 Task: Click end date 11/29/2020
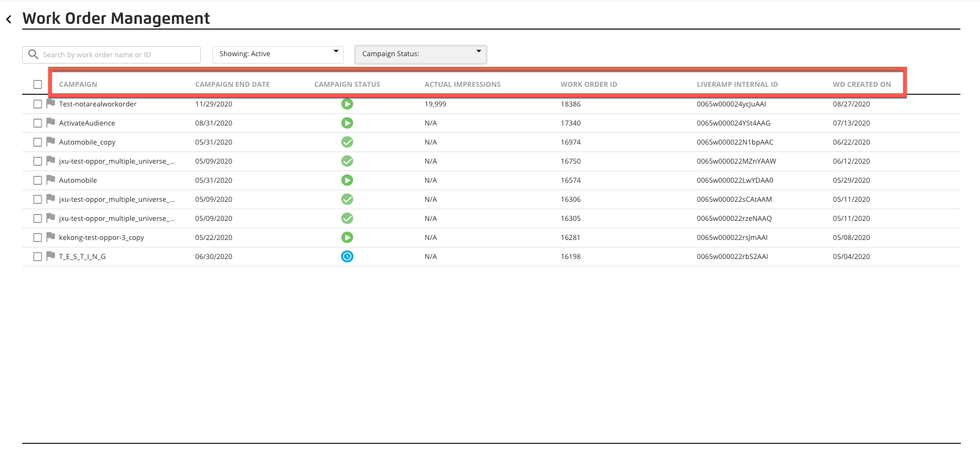pyautogui.click(x=213, y=104)
